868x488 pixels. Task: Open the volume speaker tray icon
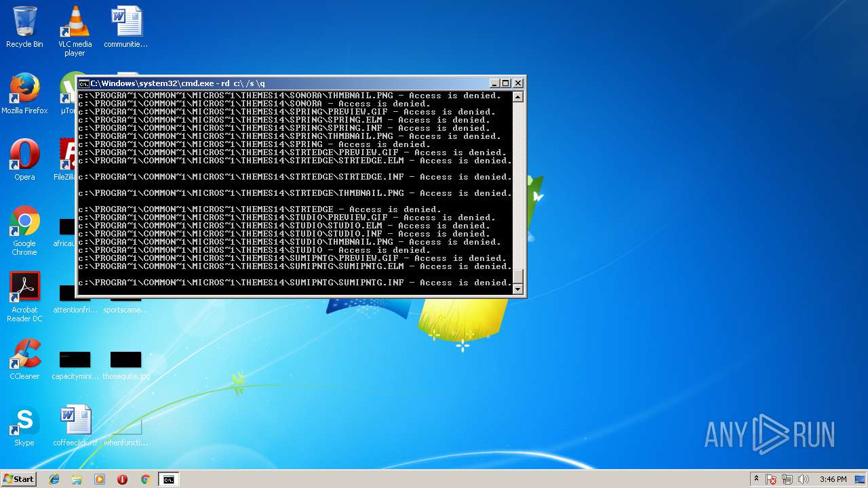[x=804, y=479]
